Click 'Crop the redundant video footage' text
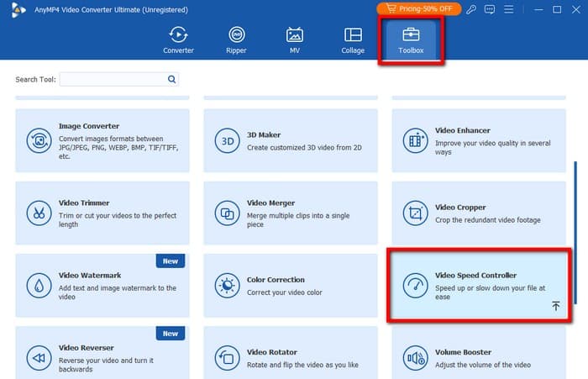This screenshot has width=588, height=379. point(488,220)
